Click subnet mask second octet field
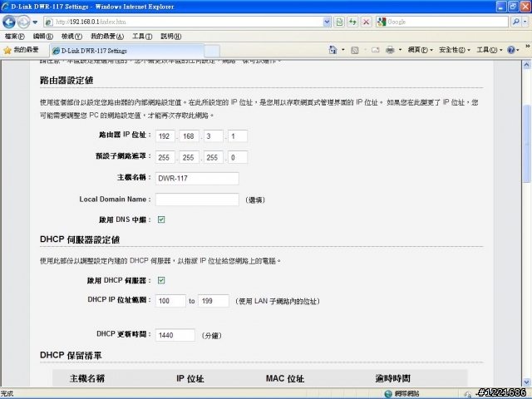The image size is (532, 399). coord(189,157)
